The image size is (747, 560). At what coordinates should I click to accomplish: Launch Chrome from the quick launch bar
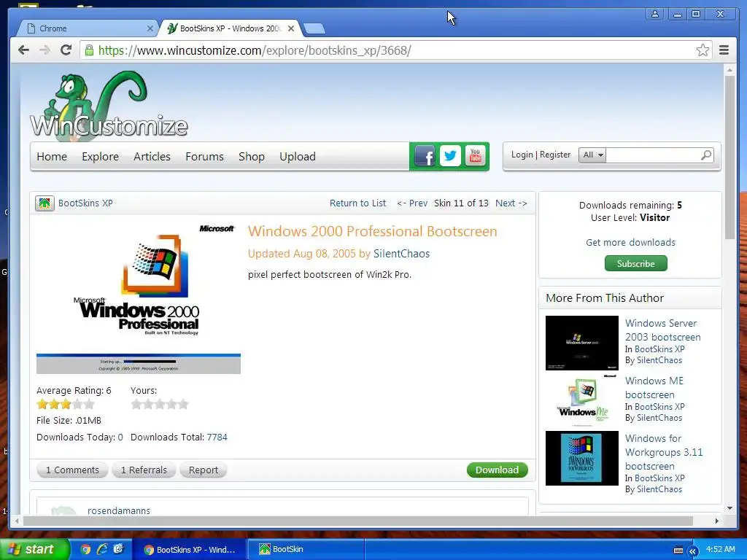point(85,549)
